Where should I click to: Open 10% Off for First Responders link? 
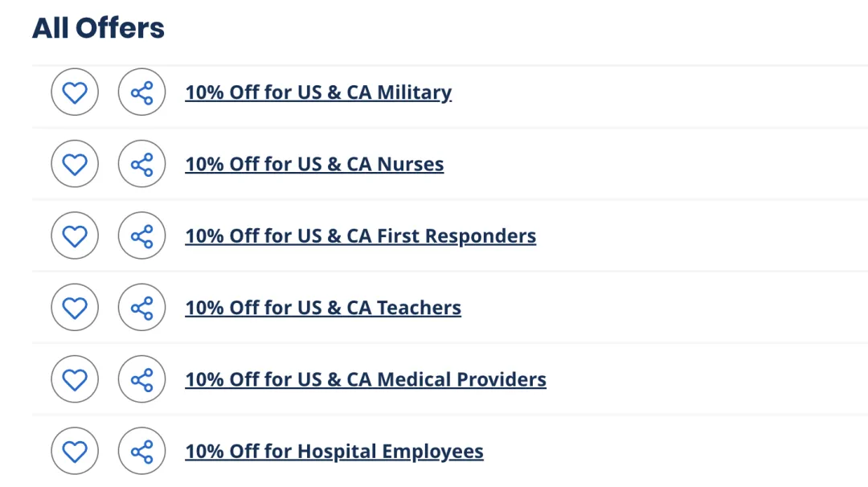click(x=360, y=235)
